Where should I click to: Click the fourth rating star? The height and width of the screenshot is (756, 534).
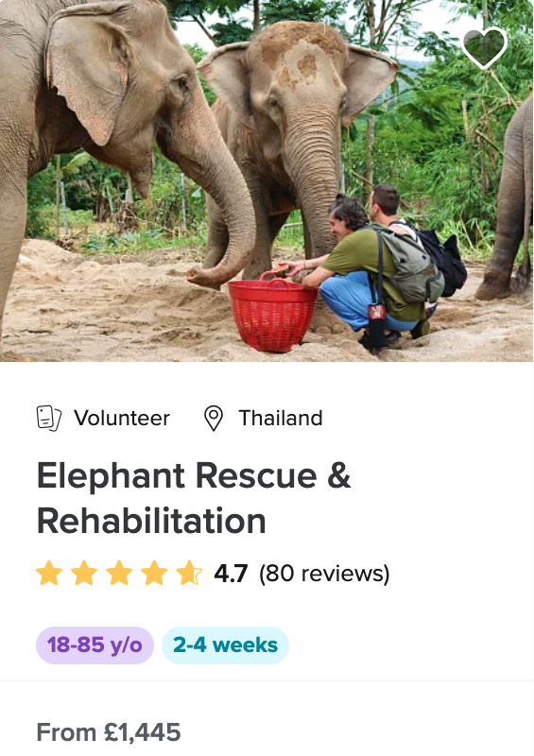coord(154,573)
